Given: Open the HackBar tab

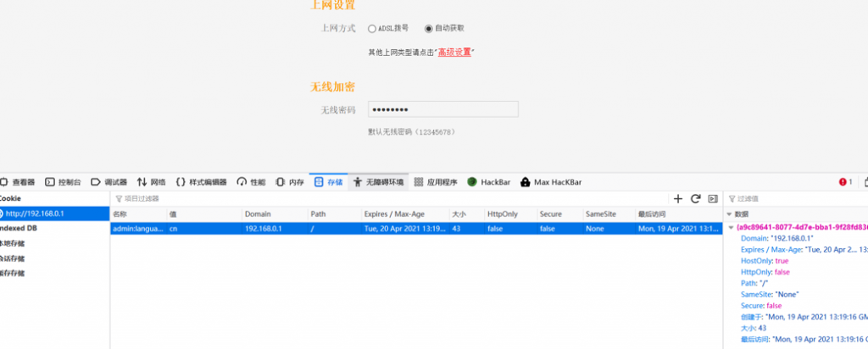Looking at the screenshot, I should [x=489, y=182].
